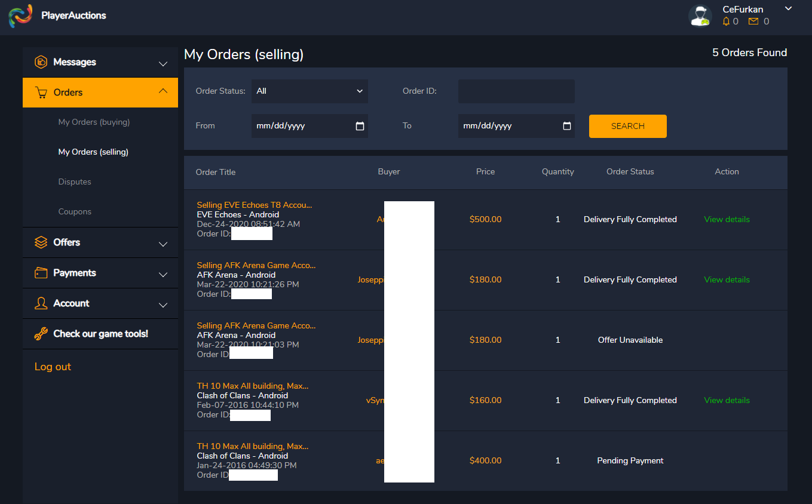The width and height of the screenshot is (812, 504).
Task: Open the Order Status dropdown set to All
Action: [x=310, y=91]
